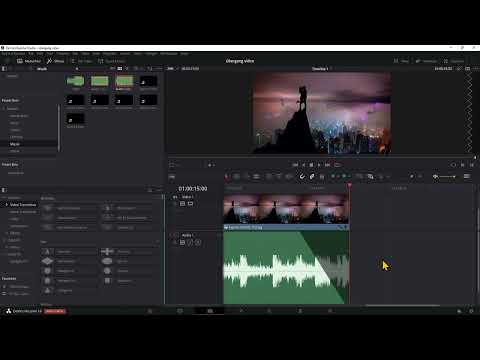
Task: Add a marker using the marker icon
Action: [x=344, y=177]
